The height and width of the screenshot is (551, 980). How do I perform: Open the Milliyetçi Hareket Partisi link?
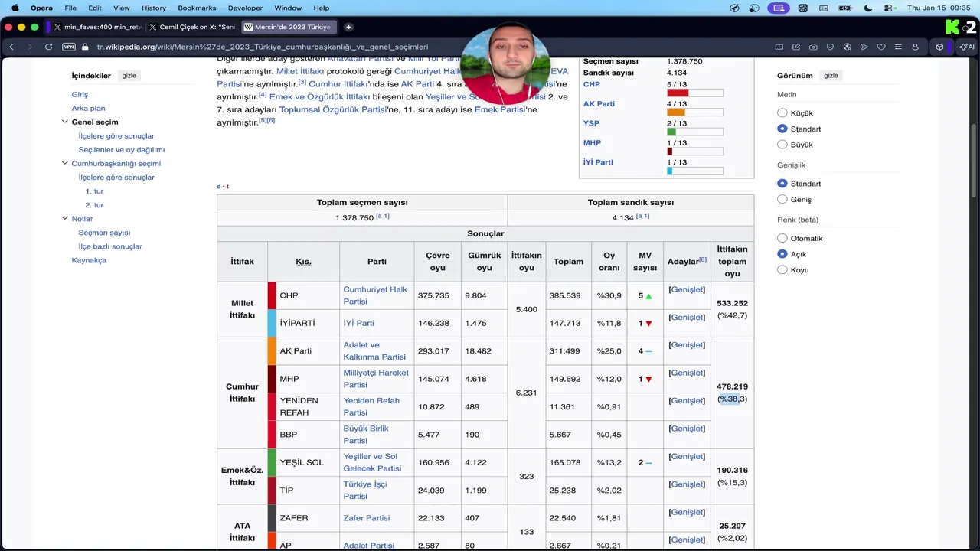point(376,379)
